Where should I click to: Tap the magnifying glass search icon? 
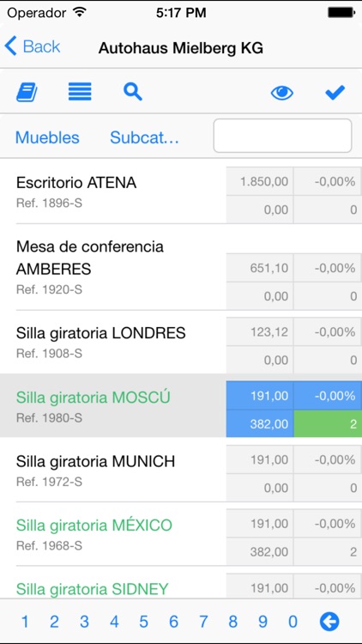click(133, 92)
